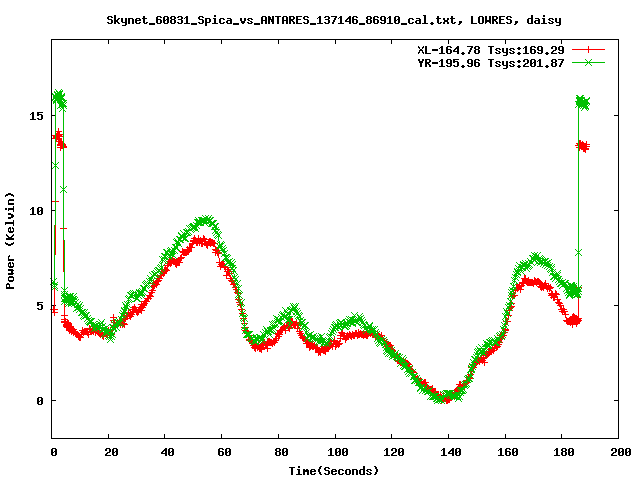Click y-axis tick label 15
The image size is (640, 480).
coord(36,116)
